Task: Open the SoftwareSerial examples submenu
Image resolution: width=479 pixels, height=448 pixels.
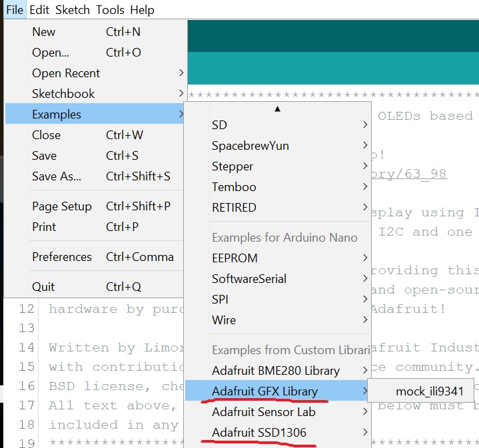Action: pos(249,279)
